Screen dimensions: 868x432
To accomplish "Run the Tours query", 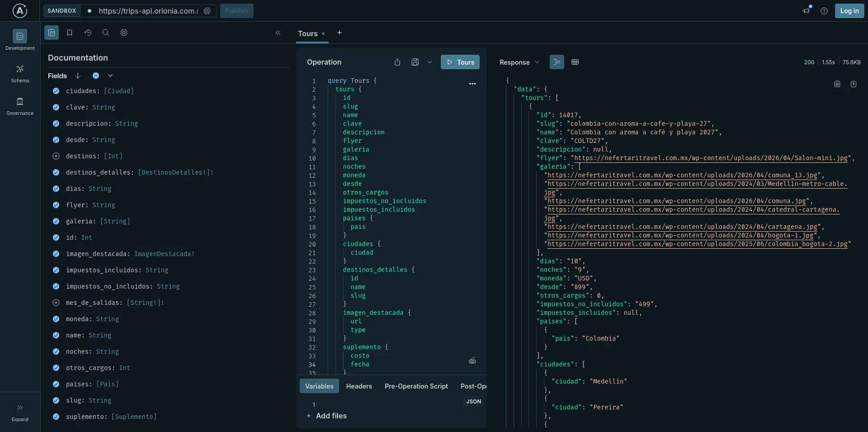I will [x=460, y=62].
